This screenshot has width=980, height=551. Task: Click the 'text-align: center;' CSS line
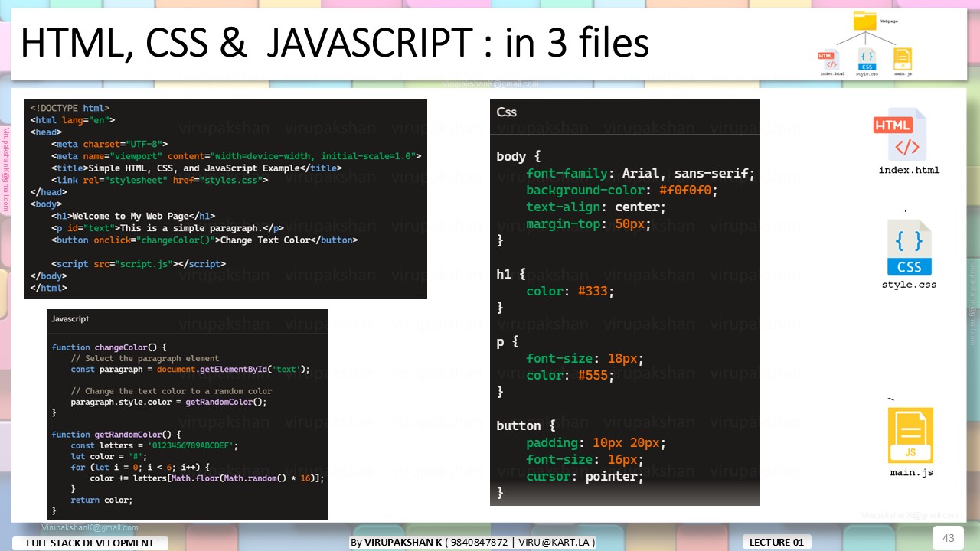[596, 207]
